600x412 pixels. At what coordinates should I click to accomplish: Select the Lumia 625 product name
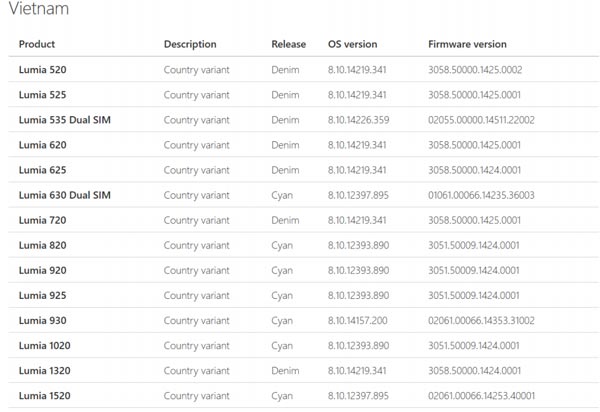pyautogui.click(x=42, y=170)
